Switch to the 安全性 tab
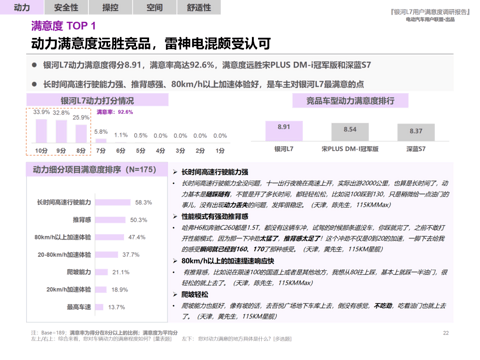The width and height of the screenshot is (480, 360). pos(66,7)
